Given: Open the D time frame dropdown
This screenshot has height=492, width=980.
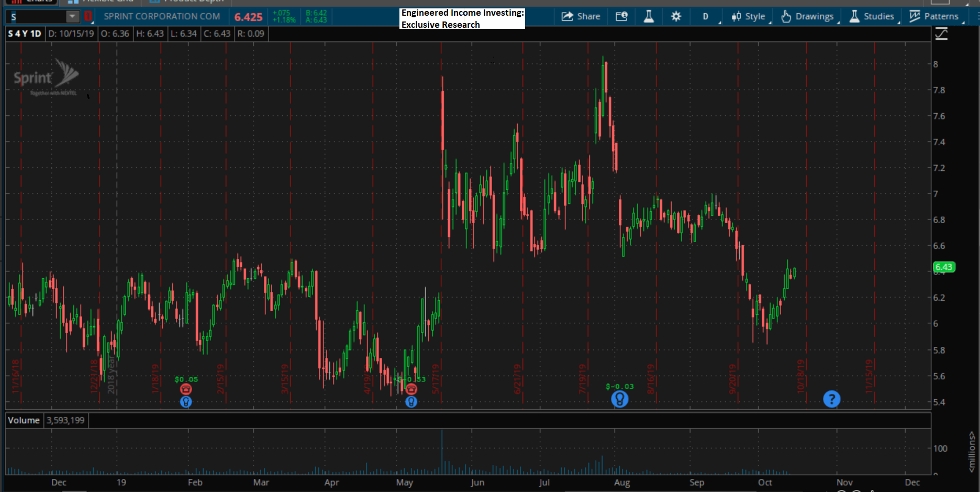Looking at the screenshot, I should (x=706, y=16).
